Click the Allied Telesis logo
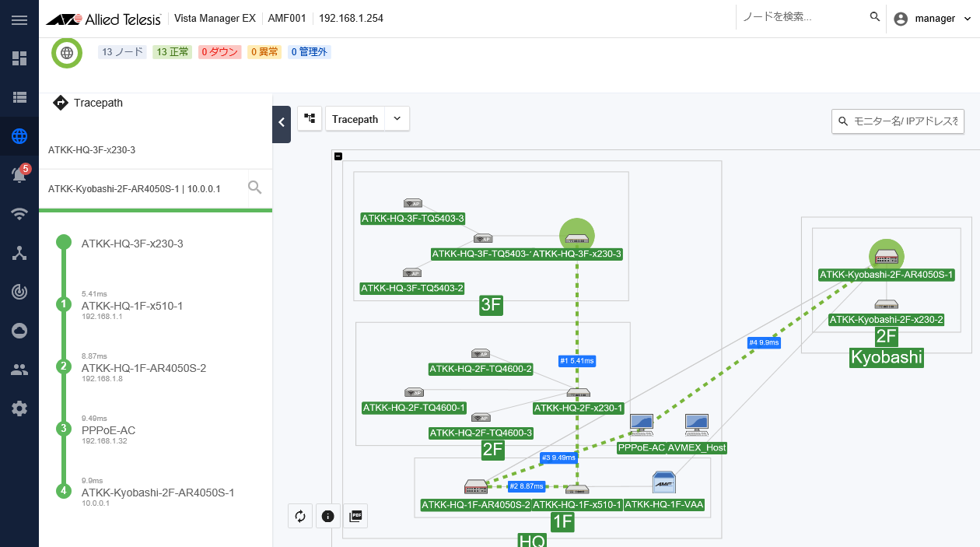Image resolution: width=980 pixels, height=547 pixels. pyautogui.click(x=104, y=18)
